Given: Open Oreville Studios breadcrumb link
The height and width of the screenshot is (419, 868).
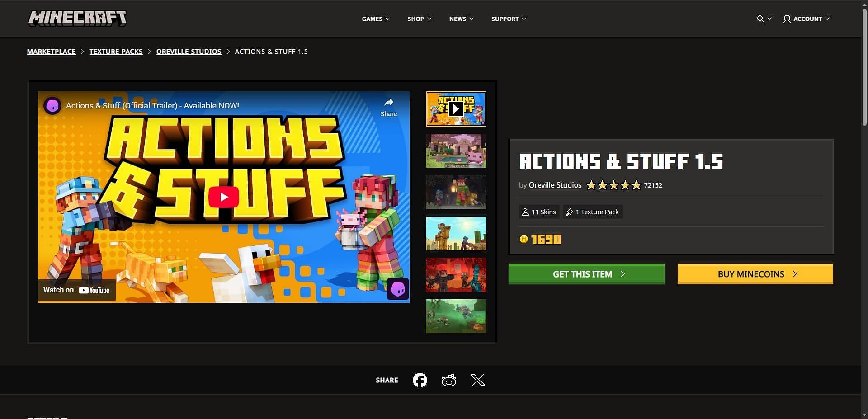Looking at the screenshot, I should click(189, 52).
